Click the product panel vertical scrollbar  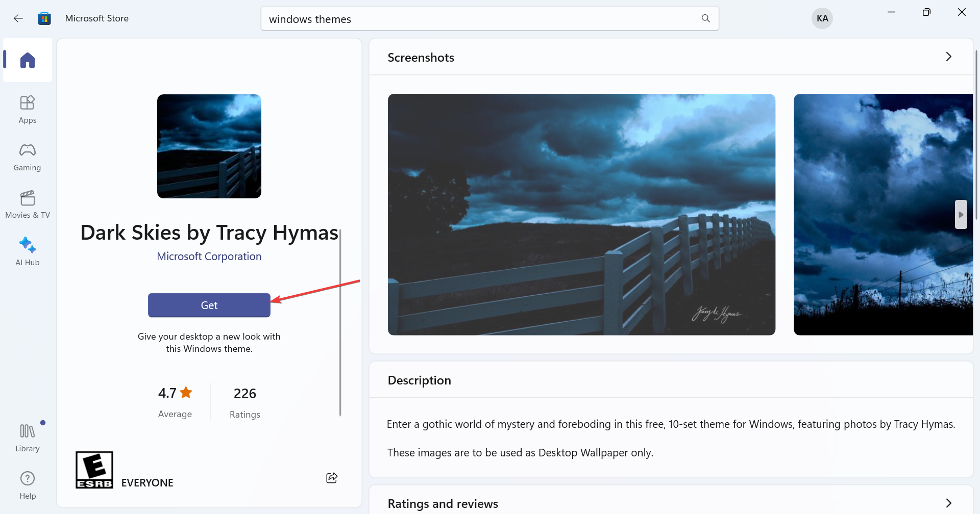pyautogui.click(x=340, y=322)
